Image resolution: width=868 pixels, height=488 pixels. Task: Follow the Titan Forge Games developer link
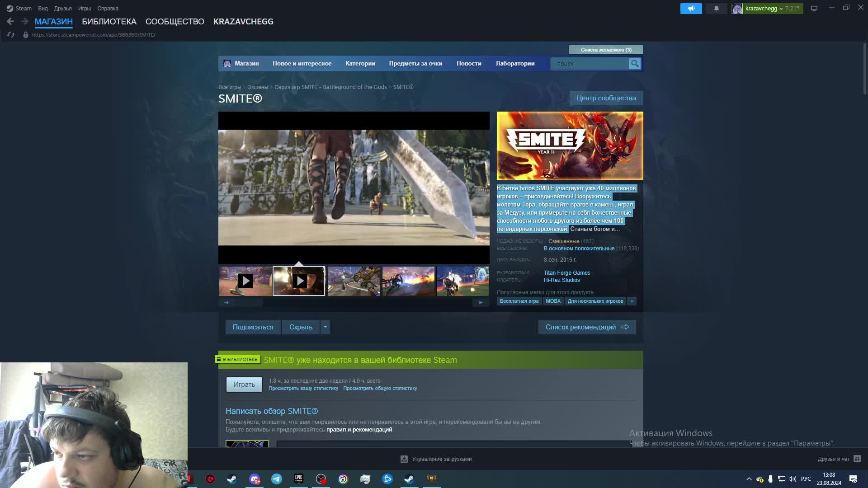click(567, 273)
